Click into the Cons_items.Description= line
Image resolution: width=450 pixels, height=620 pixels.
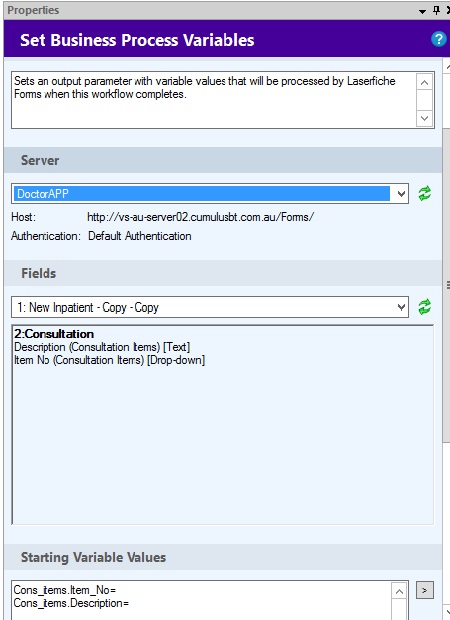tap(71, 603)
